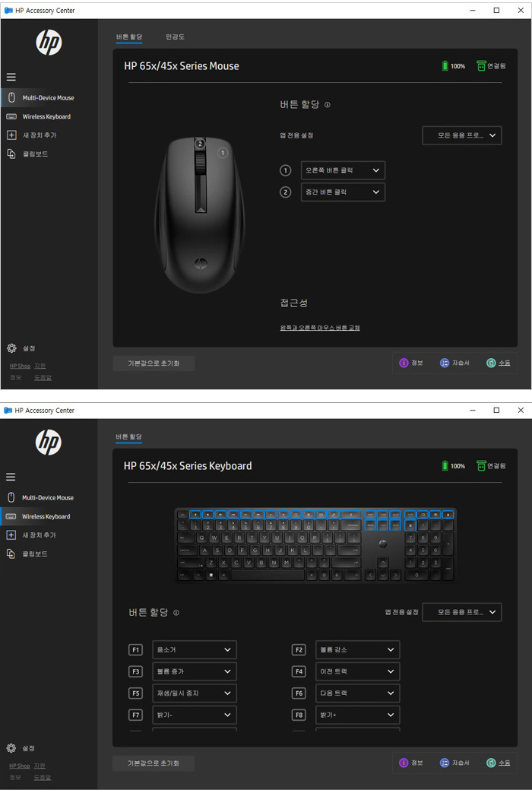This screenshot has width=532, height=793.
Task: Expand the button 1 오른쪽 버튼 클릭 dropdown
Action: click(343, 170)
